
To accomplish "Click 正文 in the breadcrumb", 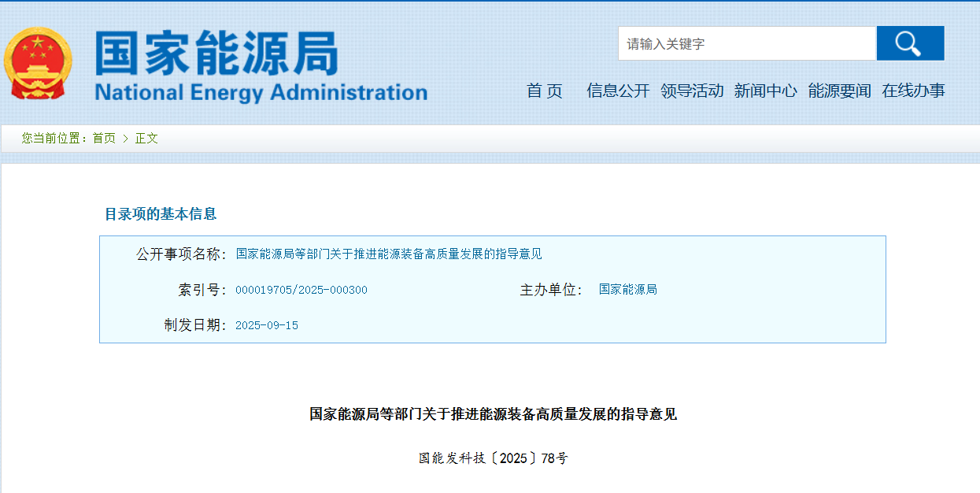I will pyautogui.click(x=146, y=139).
